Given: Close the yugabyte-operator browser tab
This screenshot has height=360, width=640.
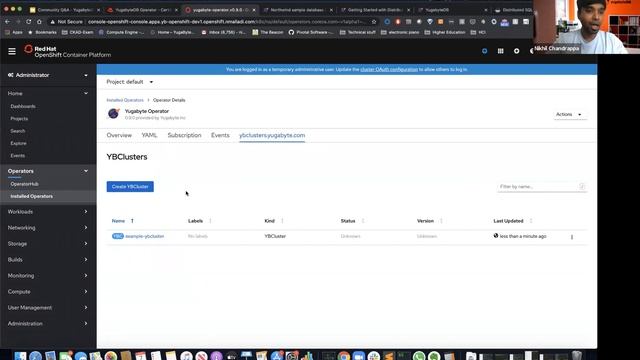Looking at the screenshot, I should [x=254, y=10].
